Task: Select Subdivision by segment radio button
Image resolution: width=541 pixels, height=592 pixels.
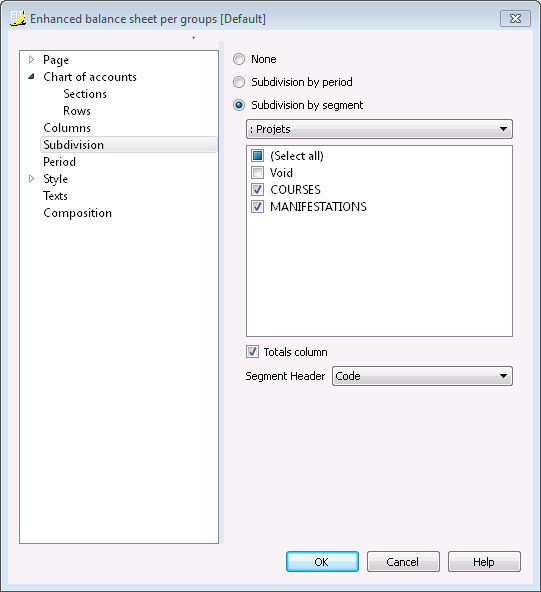Action: click(239, 105)
